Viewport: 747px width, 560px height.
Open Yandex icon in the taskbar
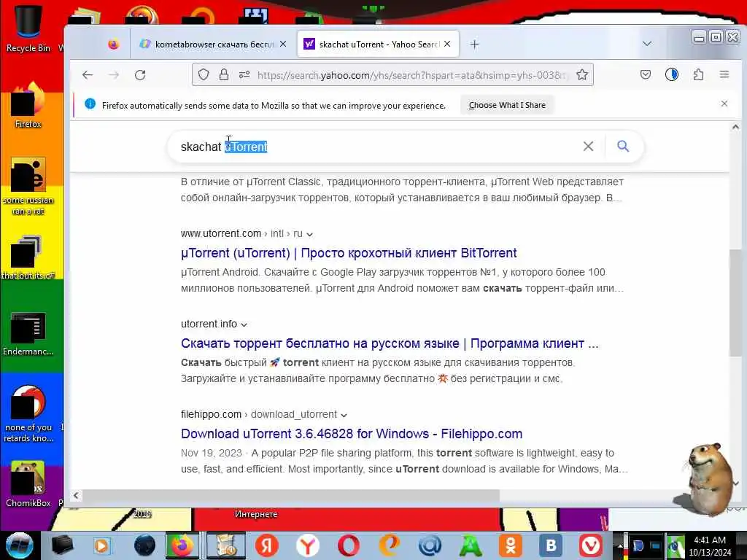pyautogui.click(x=267, y=545)
